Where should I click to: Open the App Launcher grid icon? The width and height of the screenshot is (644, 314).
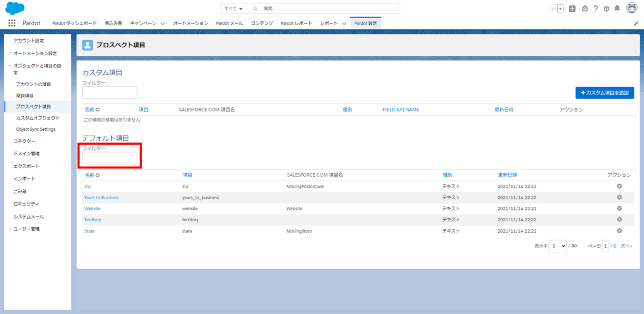click(12, 23)
